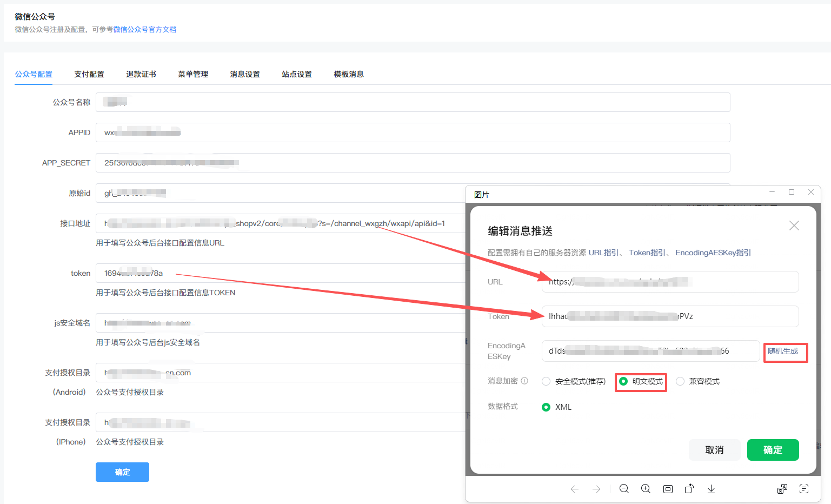Choose the 兼容模式 radio option
The image size is (831, 504).
pos(680,381)
